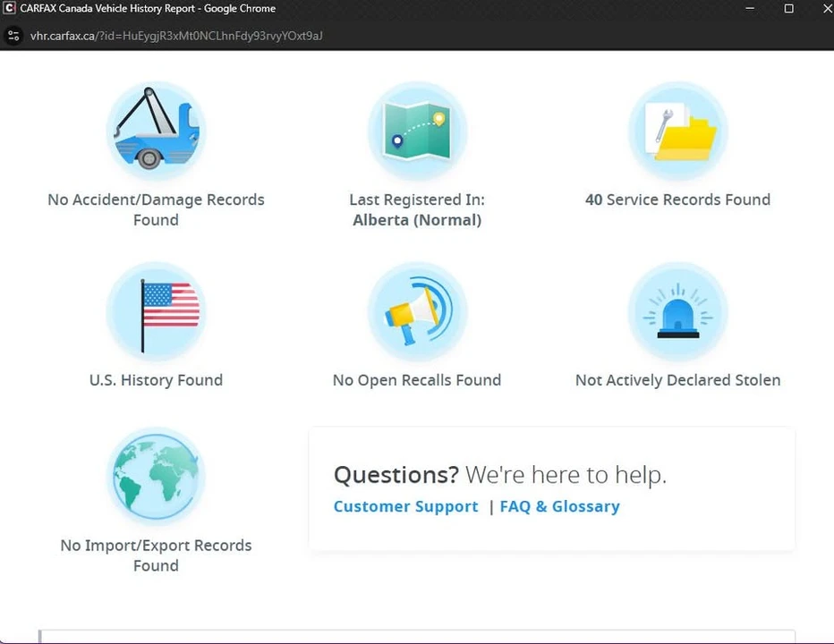Select the 'No Import/Export Records Found' text

(156, 555)
